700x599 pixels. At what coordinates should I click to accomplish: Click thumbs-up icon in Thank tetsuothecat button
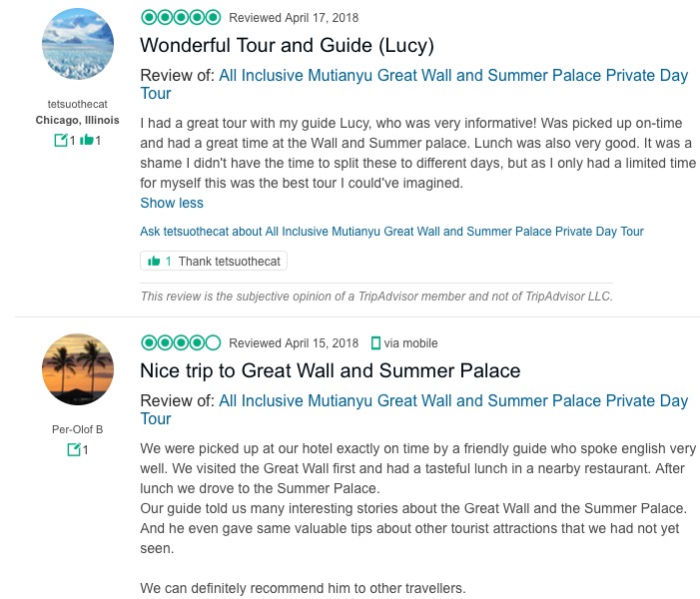pos(154,261)
